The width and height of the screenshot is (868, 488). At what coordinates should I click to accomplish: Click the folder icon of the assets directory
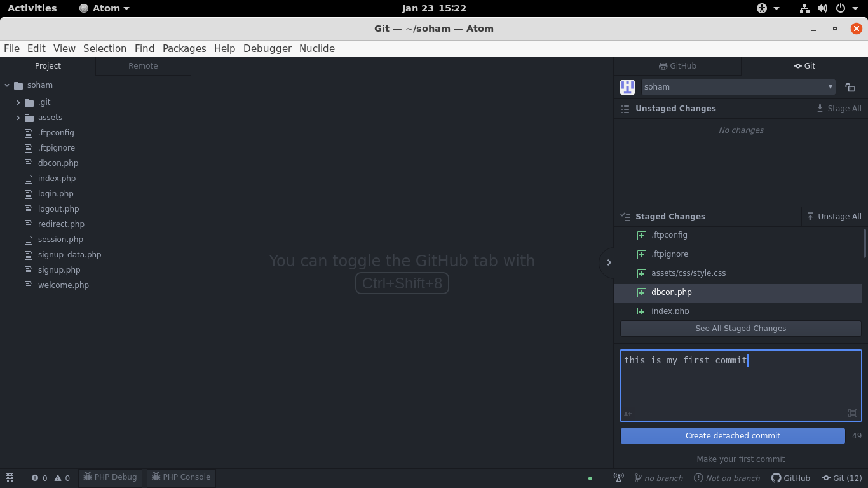click(29, 118)
